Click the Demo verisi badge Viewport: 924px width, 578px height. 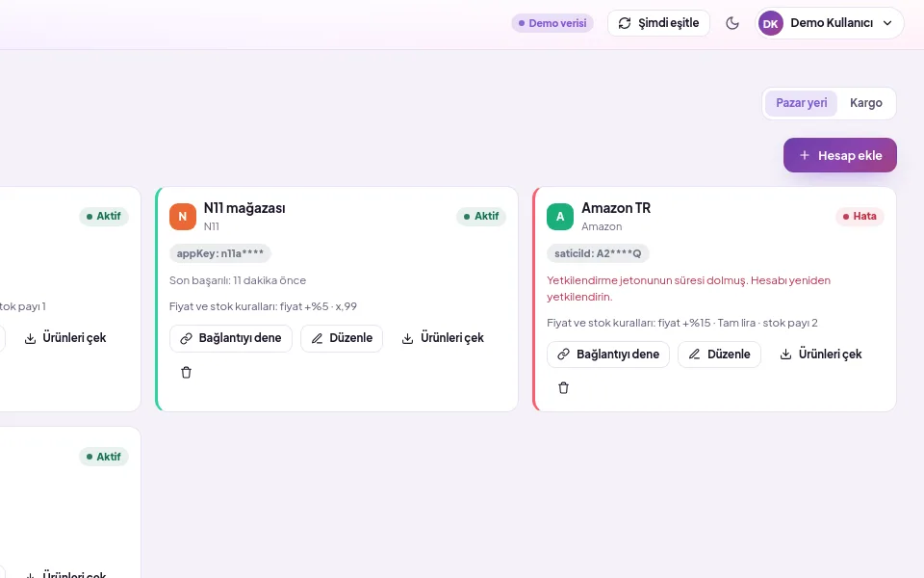click(x=552, y=23)
